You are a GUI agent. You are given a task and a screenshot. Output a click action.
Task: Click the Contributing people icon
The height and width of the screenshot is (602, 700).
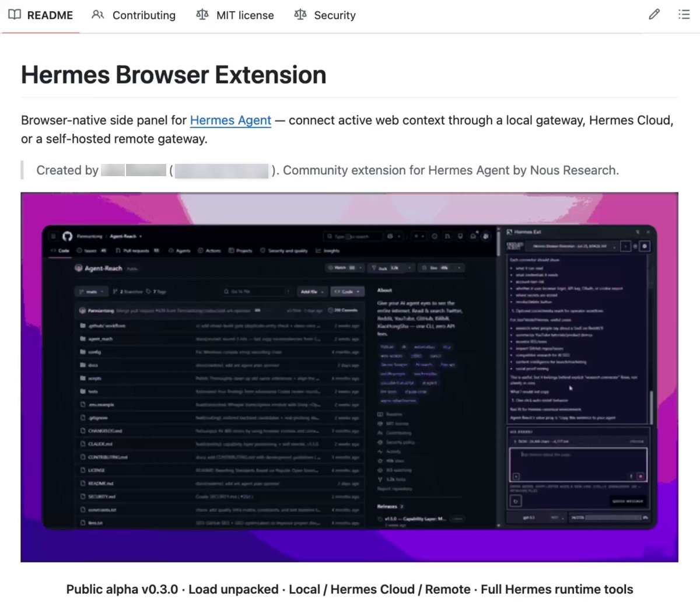(98, 15)
